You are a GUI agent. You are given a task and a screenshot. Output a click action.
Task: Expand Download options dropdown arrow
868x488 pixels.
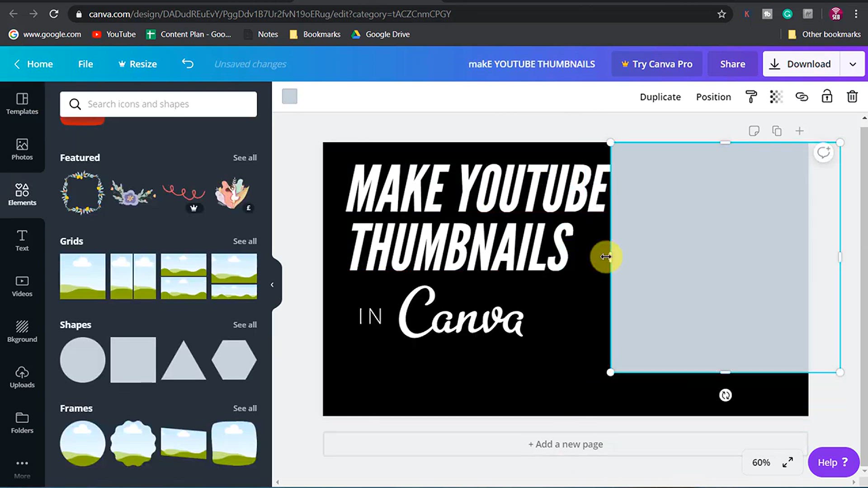pyautogui.click(x=853, y=64)
